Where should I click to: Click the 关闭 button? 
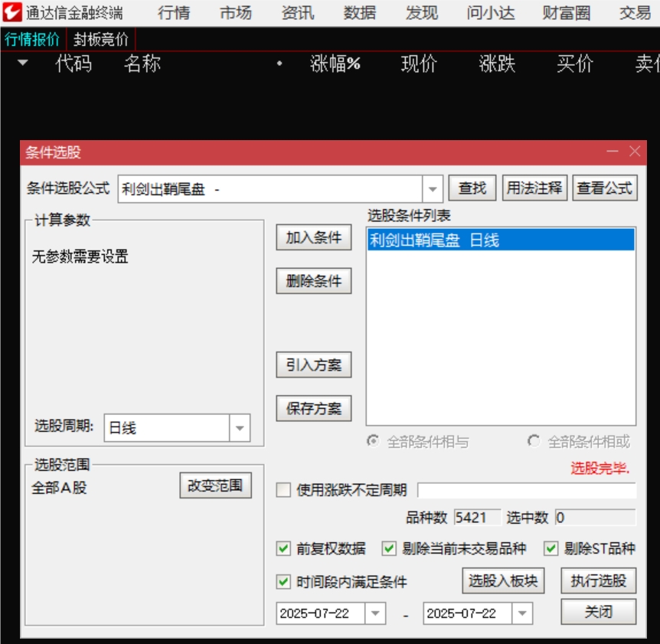tap(598, 612)
